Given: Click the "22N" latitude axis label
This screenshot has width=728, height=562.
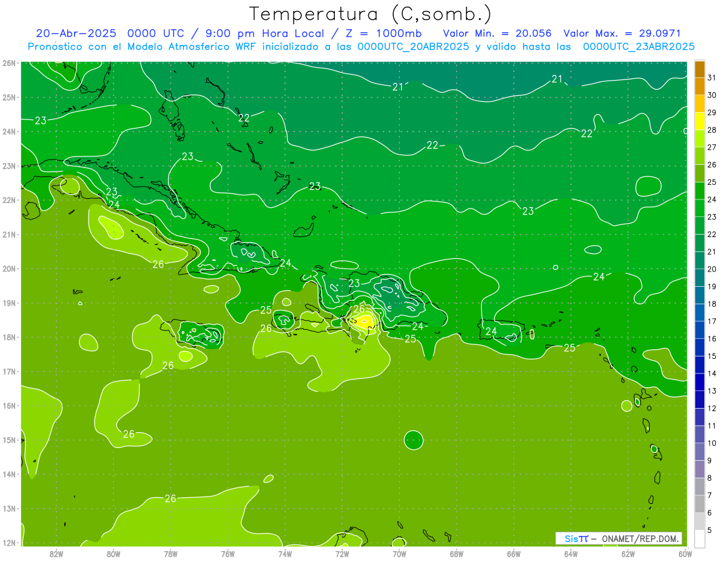Looking at the screenshot, I should (x=10, y=200).
